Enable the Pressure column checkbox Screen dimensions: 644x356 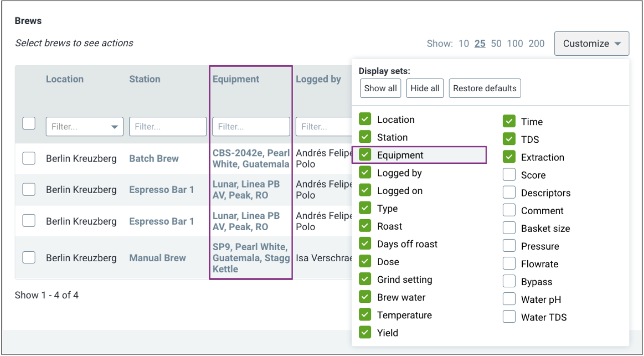[x=509, y=246]
